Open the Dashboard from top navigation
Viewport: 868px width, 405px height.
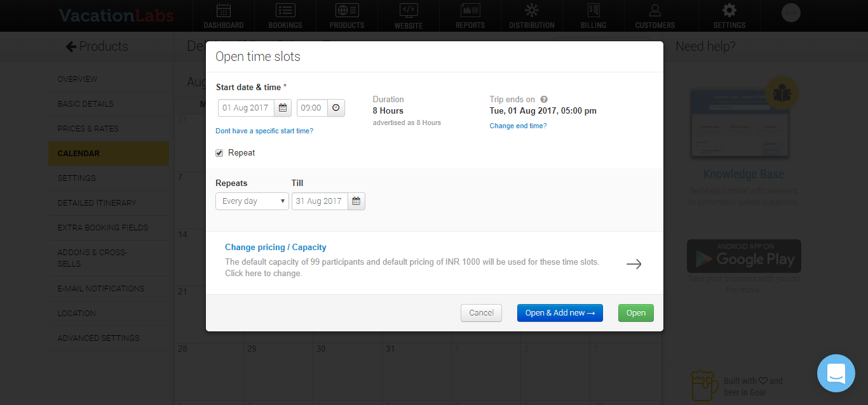point(224,16)
